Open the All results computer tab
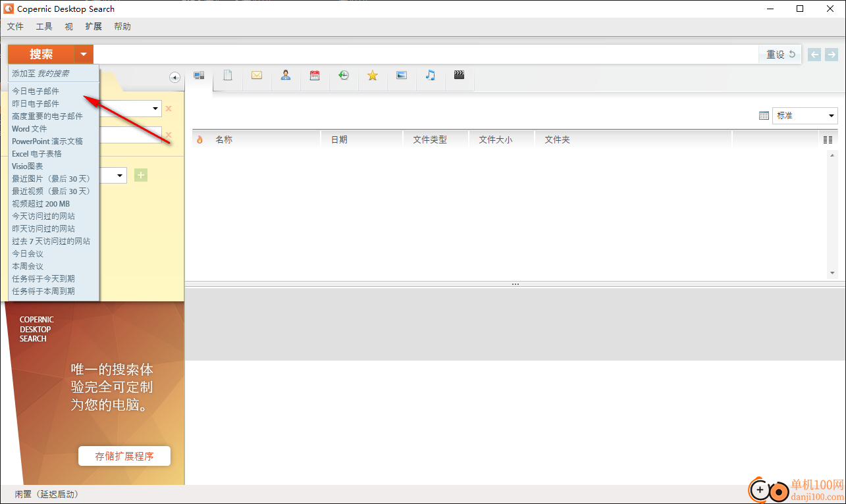The width and height of the screenshot is (846, 504). pos(199,75)
